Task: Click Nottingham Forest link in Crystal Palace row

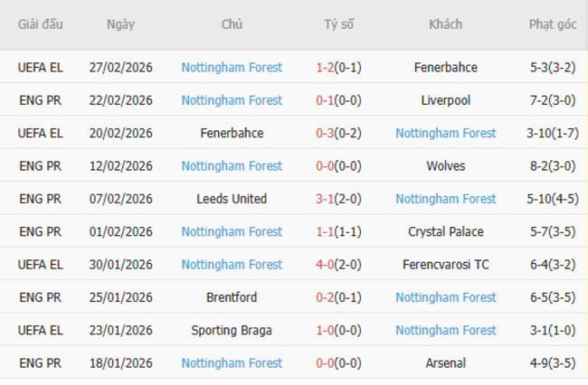Action: click(x=232, y=232)
